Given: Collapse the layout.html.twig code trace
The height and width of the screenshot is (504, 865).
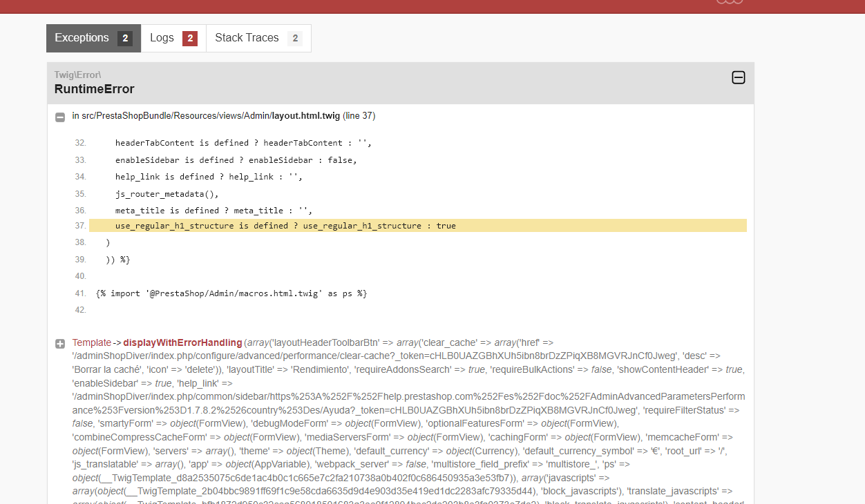Looking at the screenshot, I should pos(60,117).
